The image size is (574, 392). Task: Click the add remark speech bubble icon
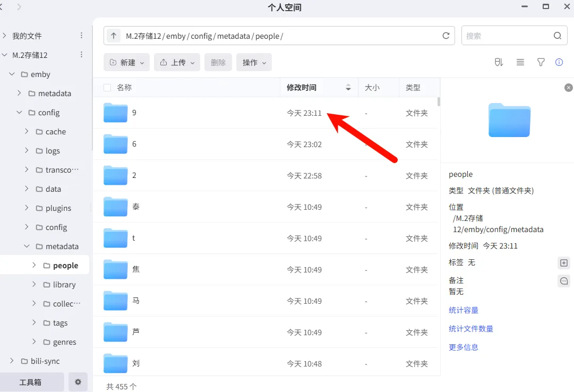563,281
